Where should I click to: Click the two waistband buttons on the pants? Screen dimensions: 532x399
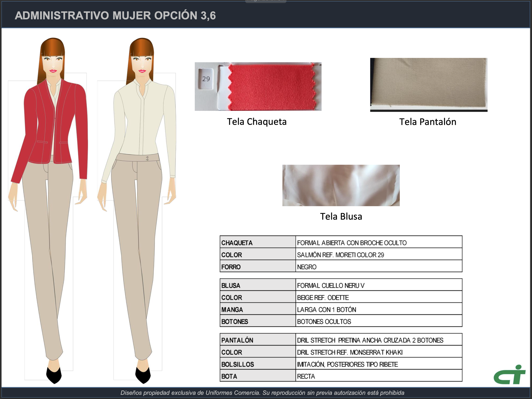click(x=147, y=158)
